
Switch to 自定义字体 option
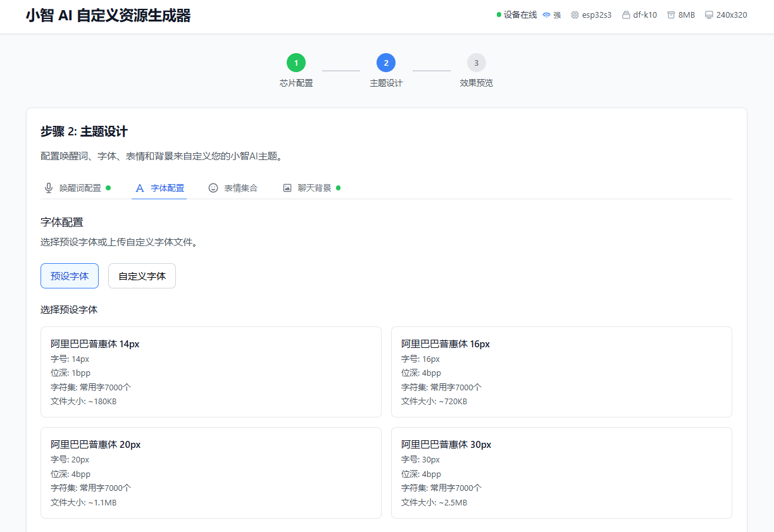[142, 276]
